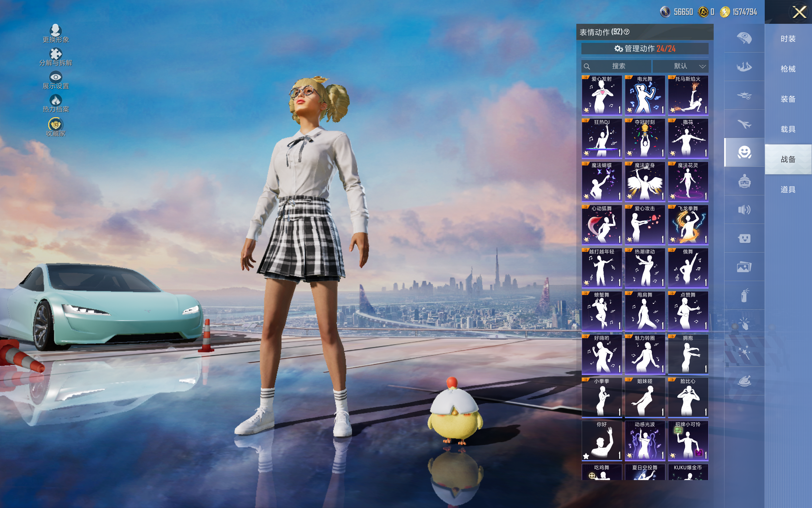This screenshot has width=812, height=508.
Task: Select the 小拳拳 emote
Action: pos(602,398)
